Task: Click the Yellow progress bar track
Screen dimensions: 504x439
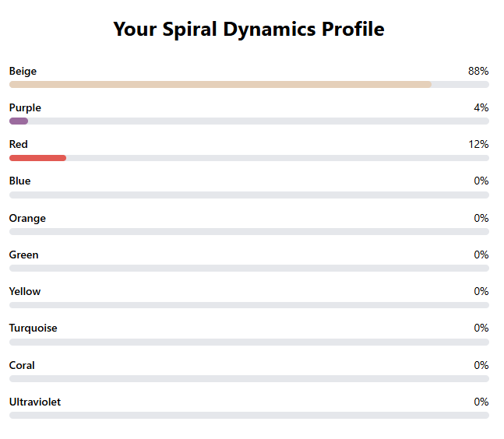Action: [x=249, y=305]
